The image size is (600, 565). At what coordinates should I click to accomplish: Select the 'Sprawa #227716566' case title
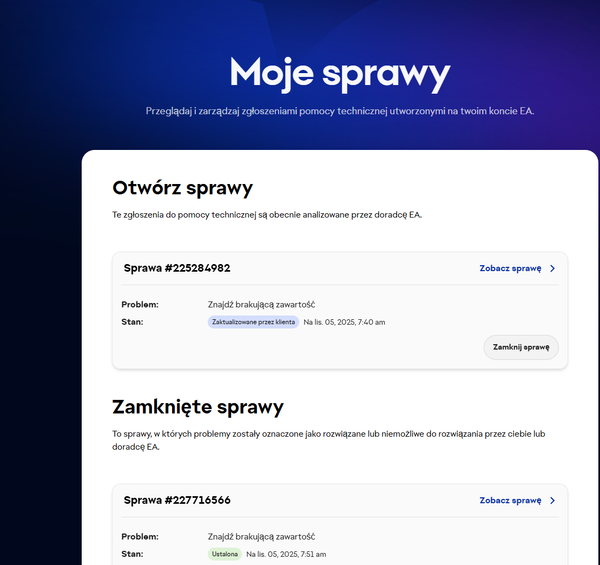pyautogui.click(x=177, y=500)
